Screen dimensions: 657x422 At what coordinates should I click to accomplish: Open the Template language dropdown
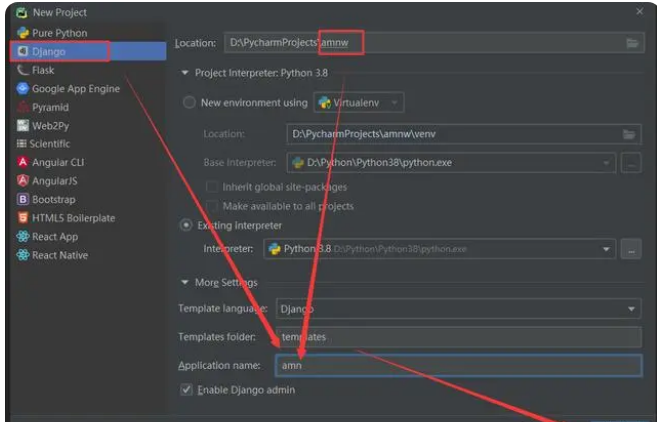click(x=459, y=309)
